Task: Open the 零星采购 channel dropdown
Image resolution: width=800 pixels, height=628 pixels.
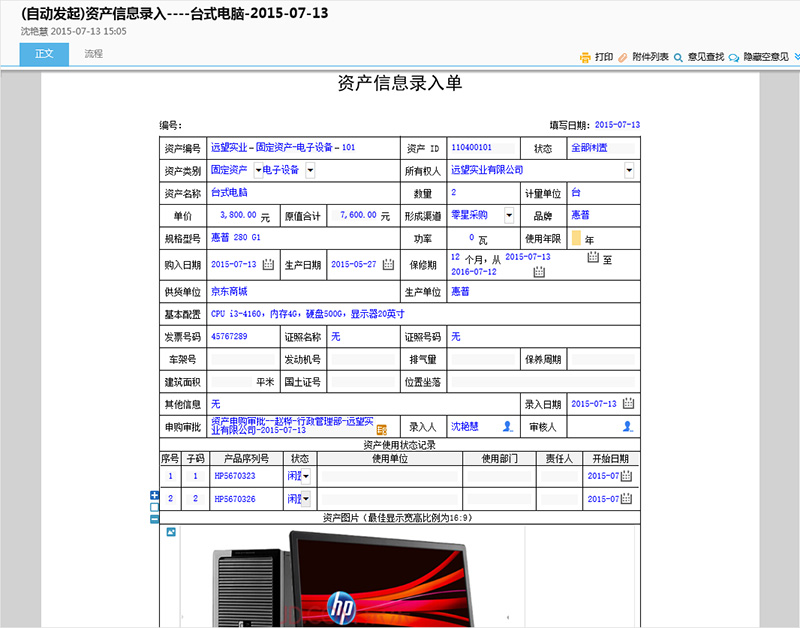Action: click(509, 215)
